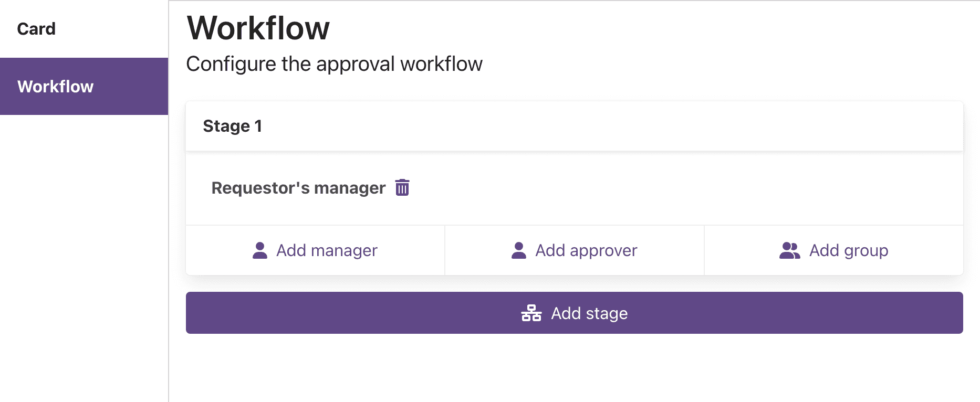The height and width of the screenshot is (402, 980).
Task: Click the Stage 1 title text
Action: coord(232,126)
